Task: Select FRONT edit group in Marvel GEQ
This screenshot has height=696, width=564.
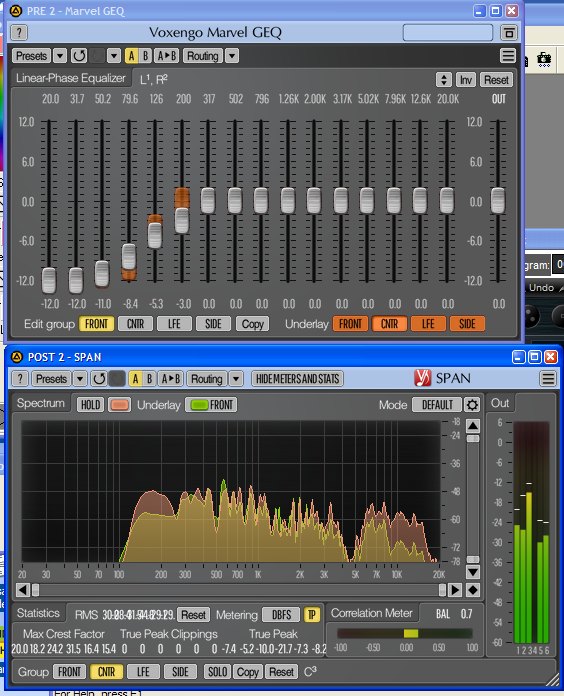Action: pos(96,324)
